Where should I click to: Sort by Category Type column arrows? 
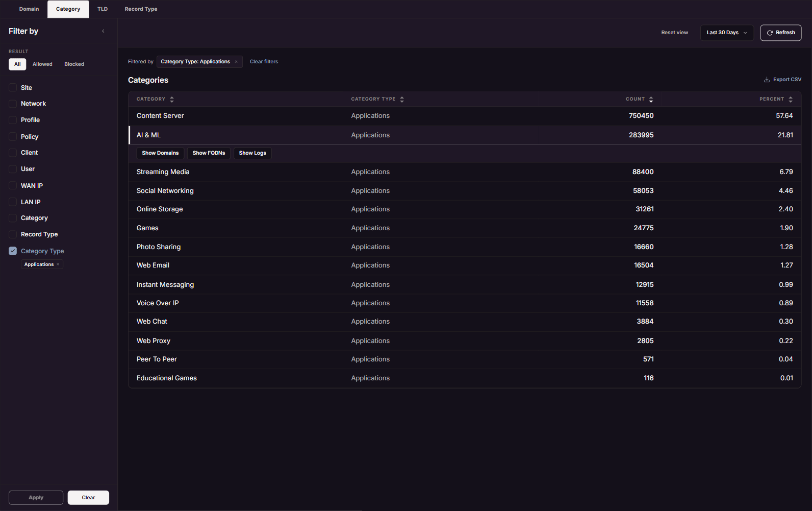click(x=402, y=99)
